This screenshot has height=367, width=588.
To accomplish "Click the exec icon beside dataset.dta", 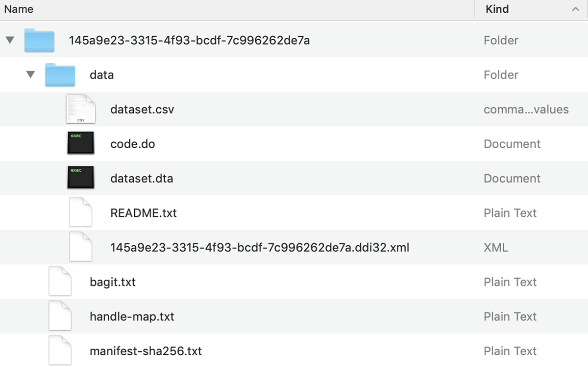I will 80,178.
